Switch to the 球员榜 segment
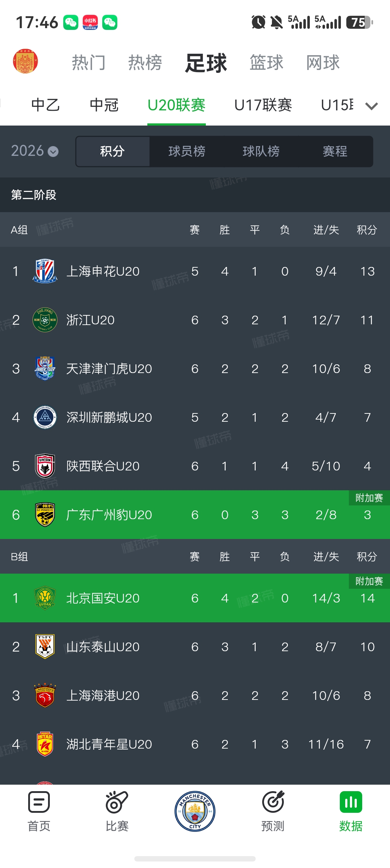Viewport: 390px width, 868px height. tap(187, 151)
